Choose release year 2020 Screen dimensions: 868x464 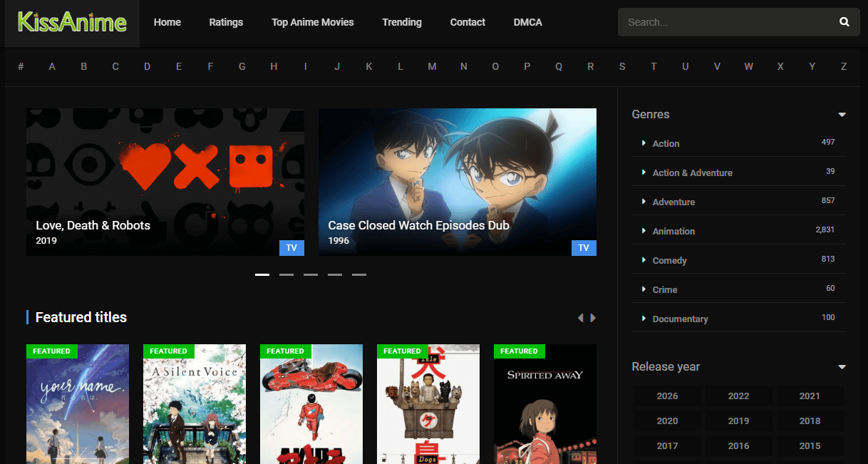pyautogui.click(x=668, y=421)
